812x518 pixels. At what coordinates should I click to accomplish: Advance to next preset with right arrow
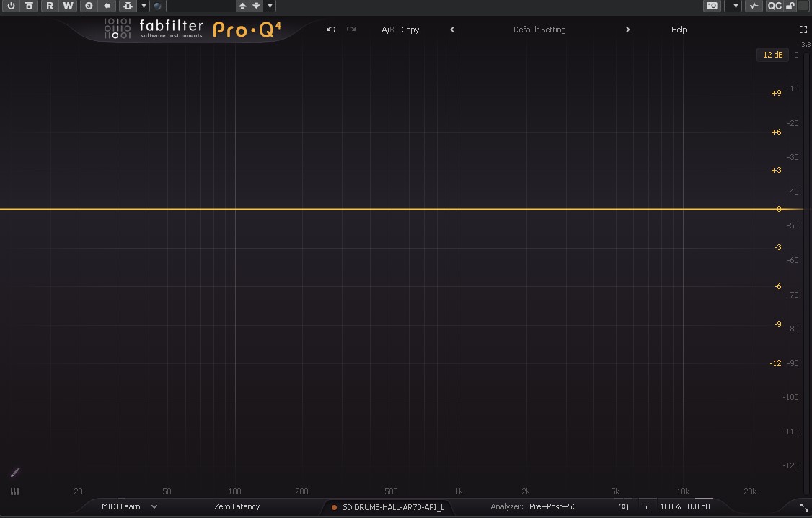[627, 30]
